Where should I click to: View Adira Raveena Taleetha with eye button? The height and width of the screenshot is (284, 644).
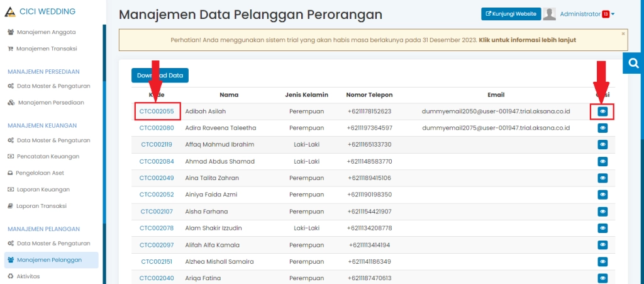(x=602, y=128)
